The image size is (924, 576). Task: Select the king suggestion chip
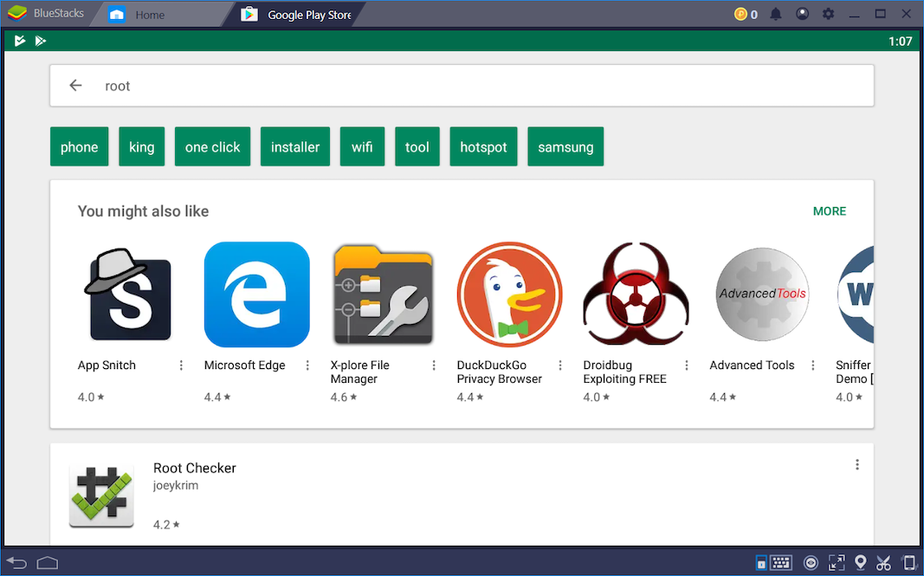pyautogui.click(x=141, y=146)
